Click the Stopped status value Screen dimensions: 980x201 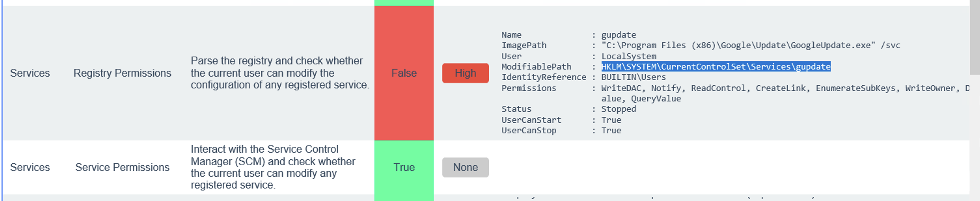pyautogui.click(x=618, y=109)
